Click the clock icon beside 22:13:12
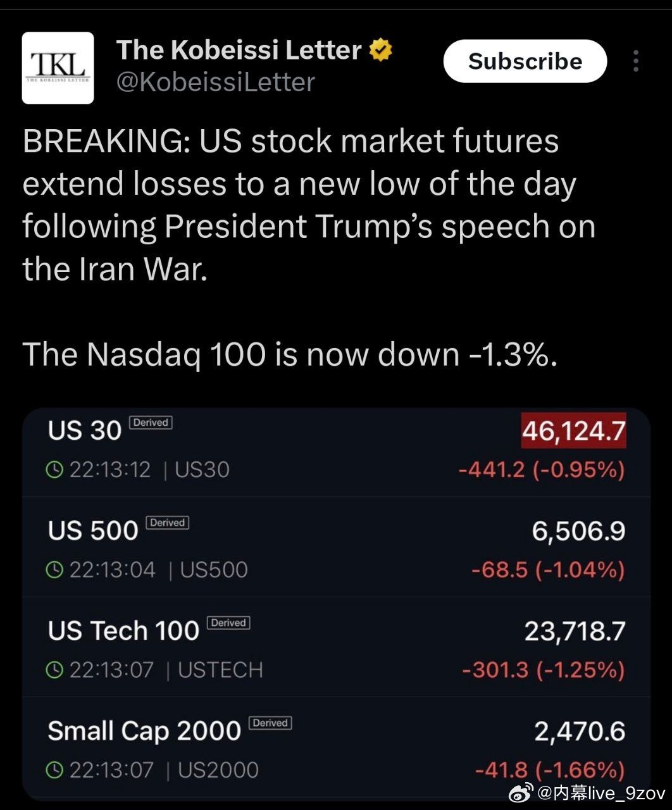The image size is (672, 810). coord(56,470)
